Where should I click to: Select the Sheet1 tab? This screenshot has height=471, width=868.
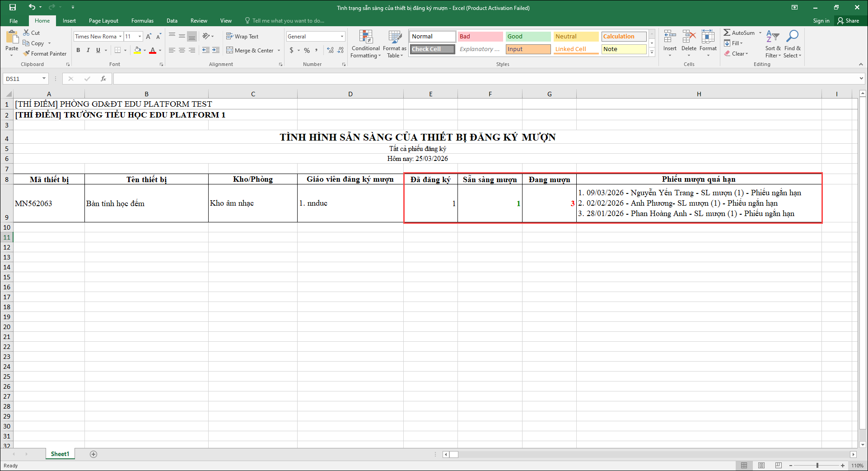point(60,454)
